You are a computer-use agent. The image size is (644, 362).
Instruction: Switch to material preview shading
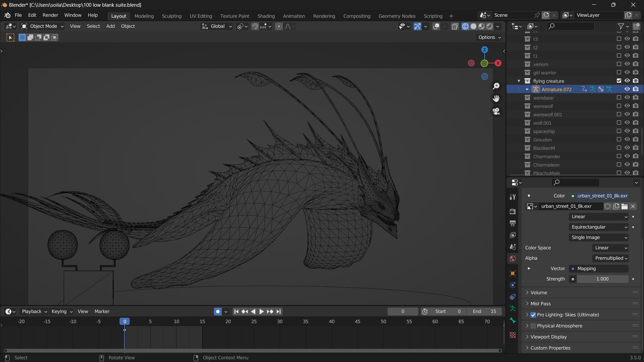point(481,26)
